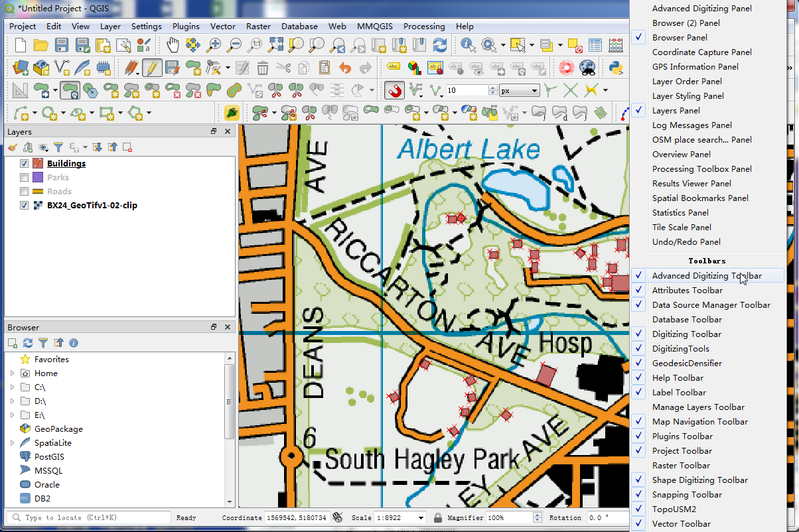Click the snapping tolerance value field

click(467, 91)
